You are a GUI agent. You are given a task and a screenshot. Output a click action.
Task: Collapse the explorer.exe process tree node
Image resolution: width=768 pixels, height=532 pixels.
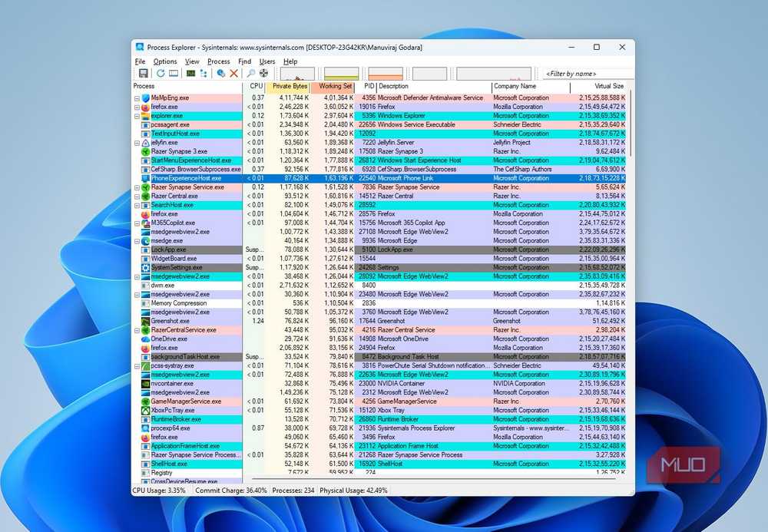point(137,116)
